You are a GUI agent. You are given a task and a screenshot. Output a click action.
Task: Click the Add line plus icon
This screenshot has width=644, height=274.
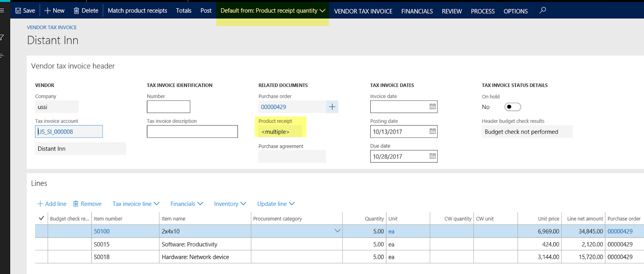(40, 204)
